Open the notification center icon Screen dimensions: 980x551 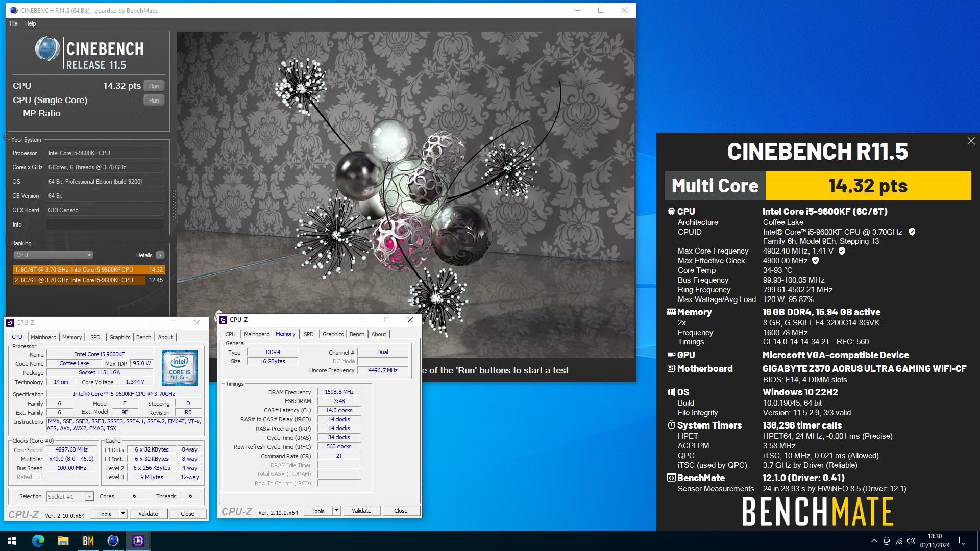(x=963, y=541)
